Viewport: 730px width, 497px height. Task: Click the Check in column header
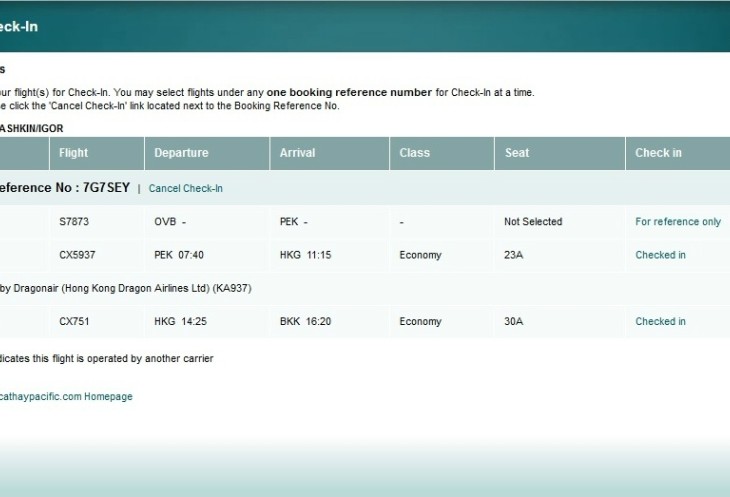(x=658, y=153)
